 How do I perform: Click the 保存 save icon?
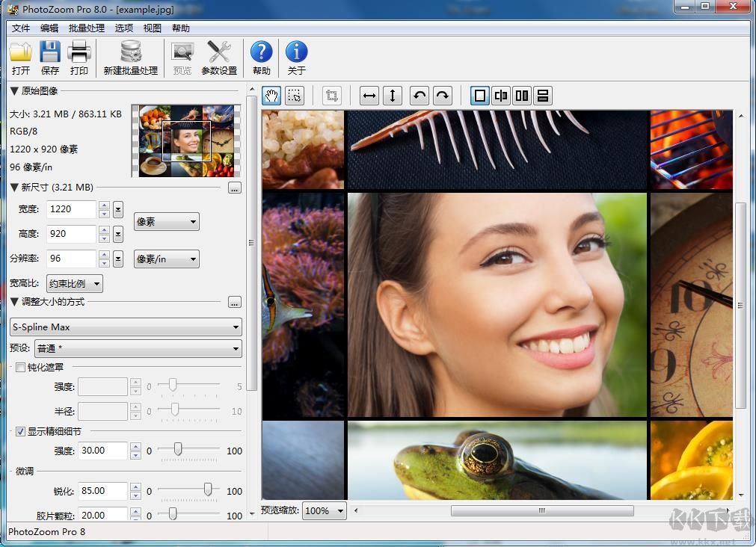(50, 58)
